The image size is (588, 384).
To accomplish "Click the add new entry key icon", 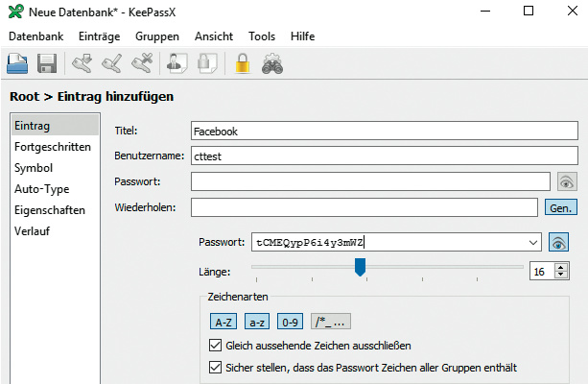I will [82, 64].
